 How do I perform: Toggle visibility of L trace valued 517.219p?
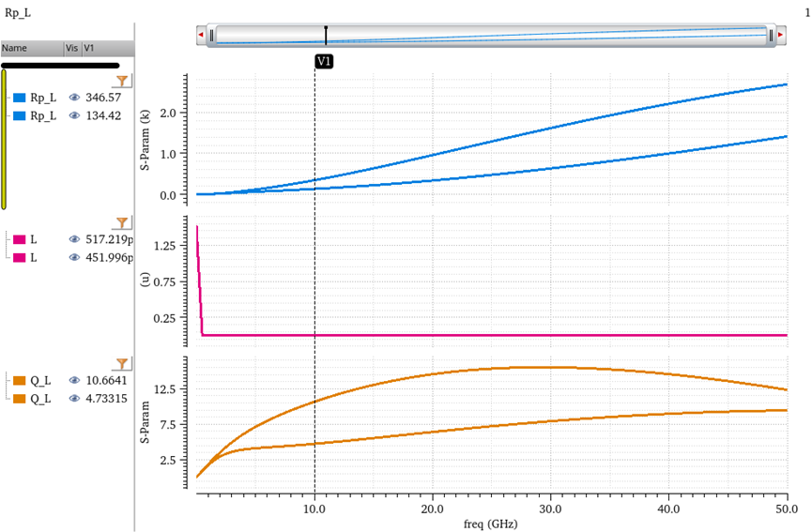(74, 239)
